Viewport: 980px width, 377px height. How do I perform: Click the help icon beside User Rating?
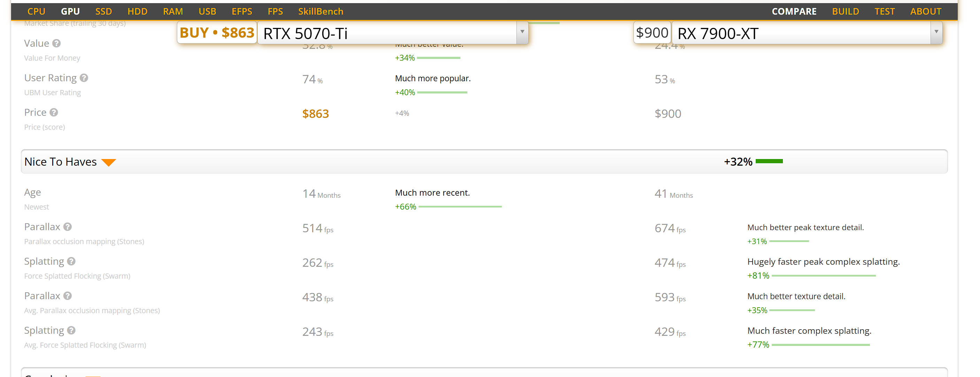[84, 78]
